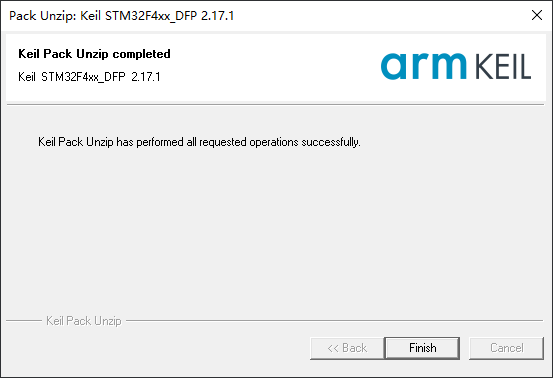The height and width of the screenshot is (378, 553).
Task: Select the 'Keil Pack Unzip completed' heading
Action: [x=94, y=54]
